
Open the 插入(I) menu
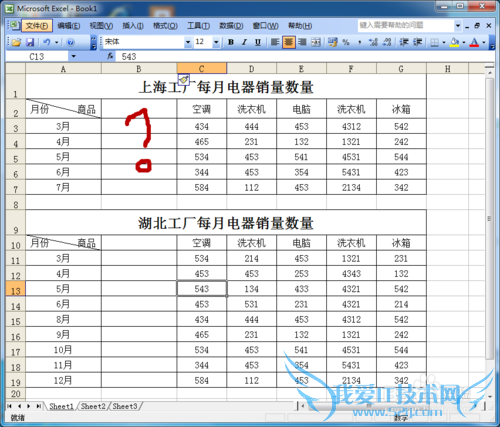pos(133,26)
